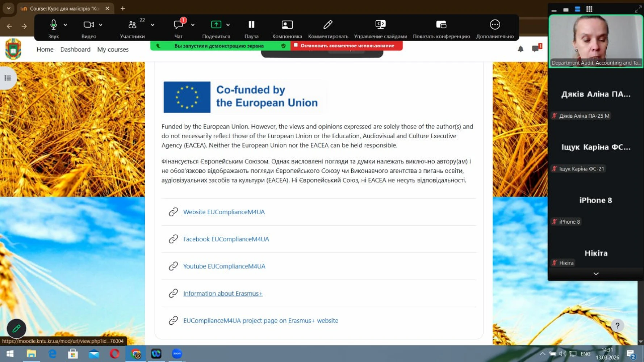Expand audio options arrow next to microphone
The width and height of the screenshot is (644, 362).
pos(66,25)
